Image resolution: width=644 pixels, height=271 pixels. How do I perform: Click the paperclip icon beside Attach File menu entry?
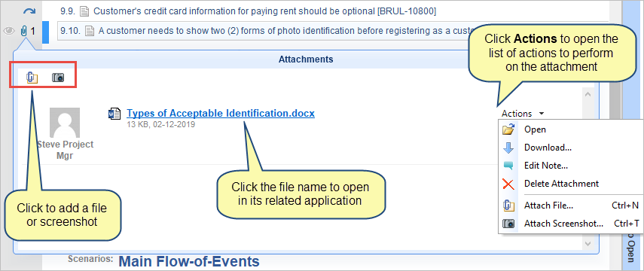(x=508, y=206)
